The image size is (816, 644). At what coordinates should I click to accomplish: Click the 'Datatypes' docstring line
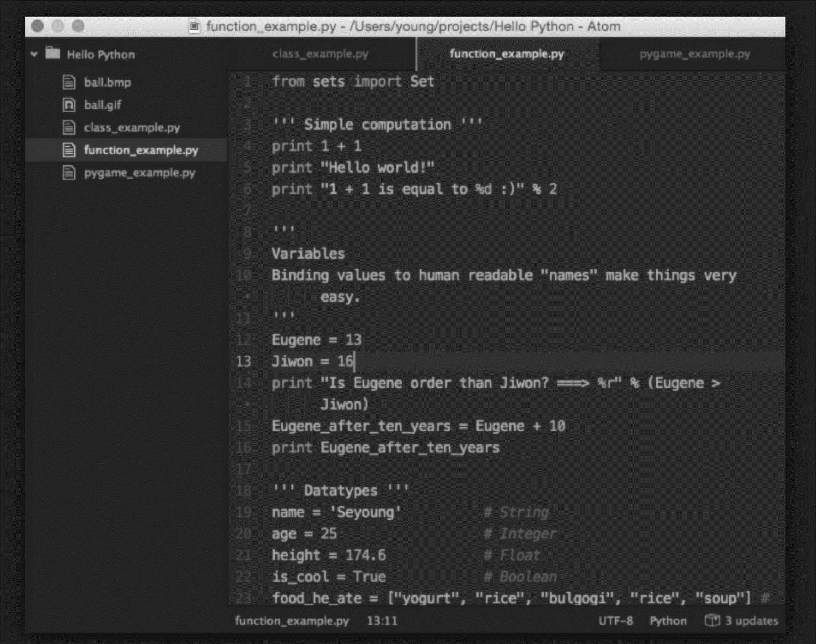pyautogui.click(x=340, y=490)
